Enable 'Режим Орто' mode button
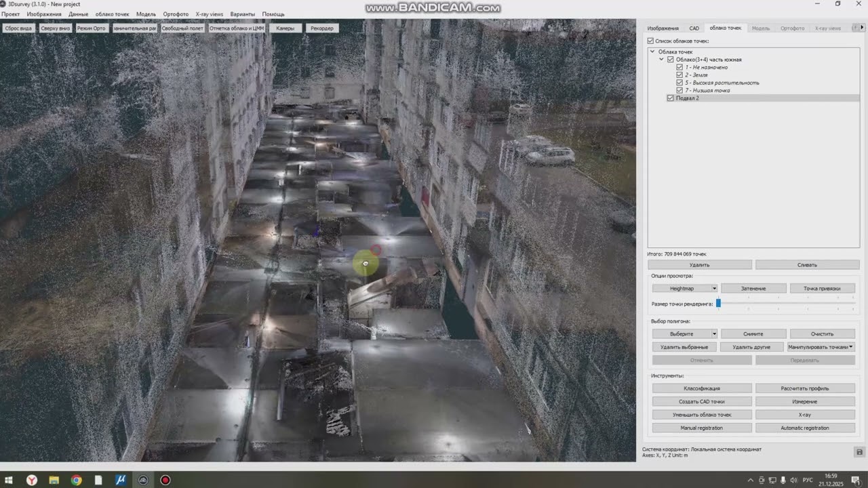 point(92,28)
